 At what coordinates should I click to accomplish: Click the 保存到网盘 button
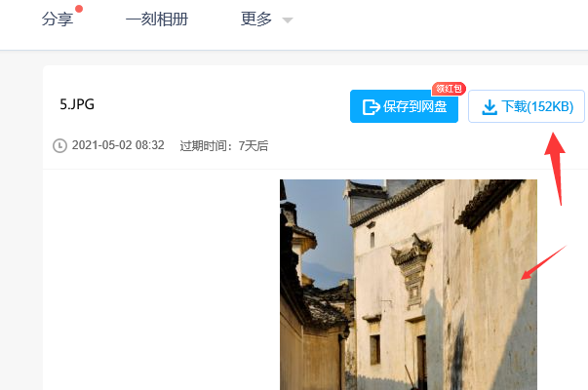tap(404, 106)
